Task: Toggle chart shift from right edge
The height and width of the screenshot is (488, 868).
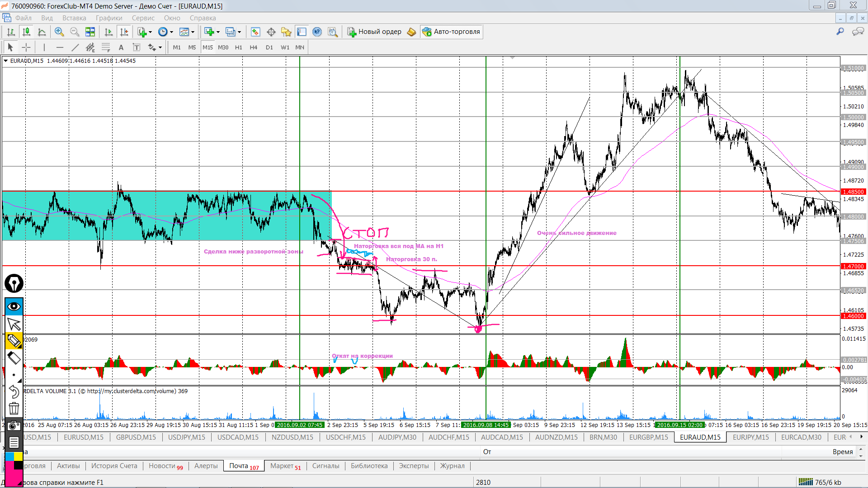Action: [124, 32]
